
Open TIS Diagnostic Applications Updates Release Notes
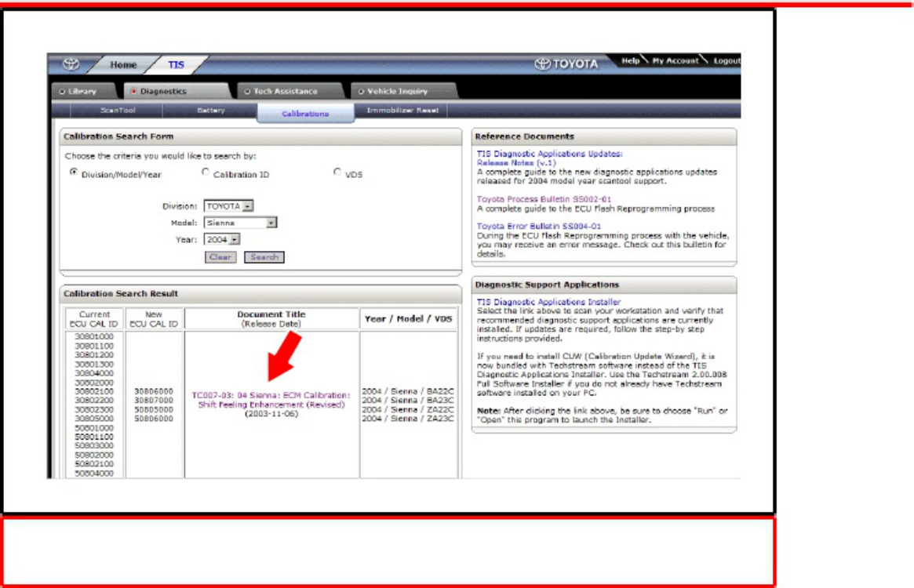[x=549, y=158]
